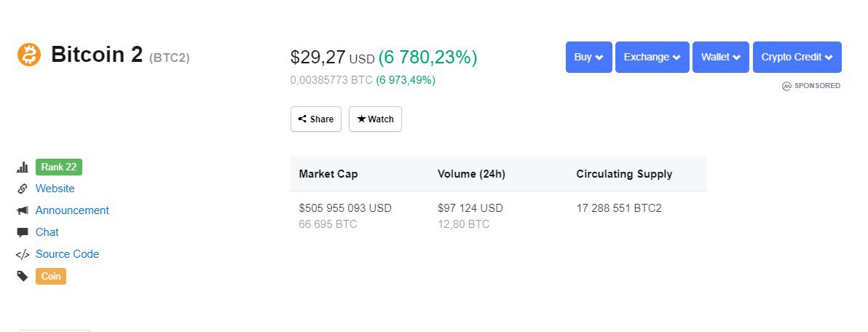This screenshot has width=868, height=332.
Task: Click the tag icon beside Coin
Action: (x=22, y=276)
